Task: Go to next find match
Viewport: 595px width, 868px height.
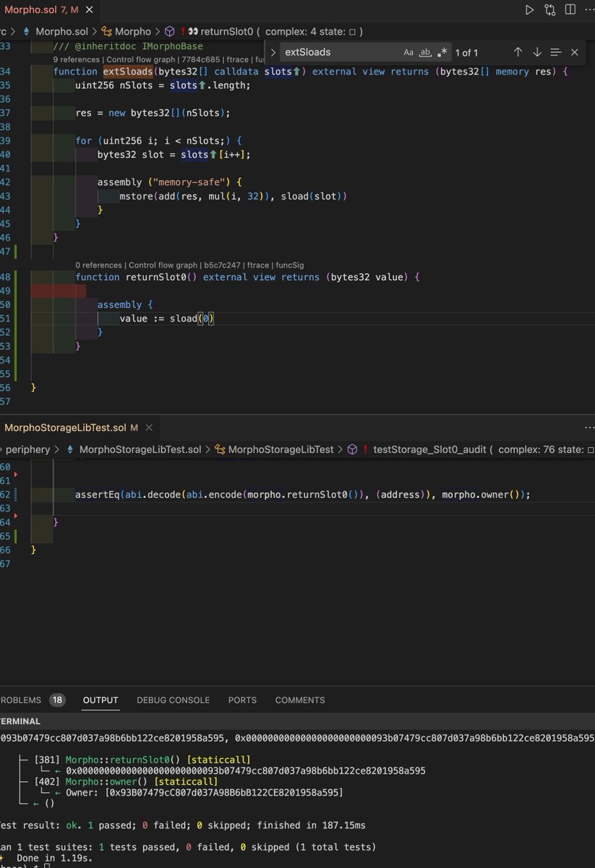Action: tap(537, 52)
